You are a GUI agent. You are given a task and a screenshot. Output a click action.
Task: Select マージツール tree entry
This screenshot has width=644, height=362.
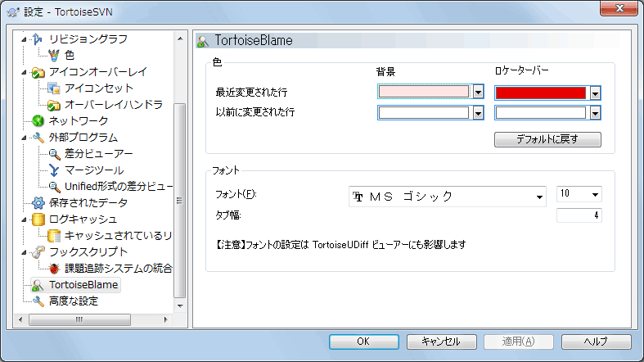coord(94,170)
